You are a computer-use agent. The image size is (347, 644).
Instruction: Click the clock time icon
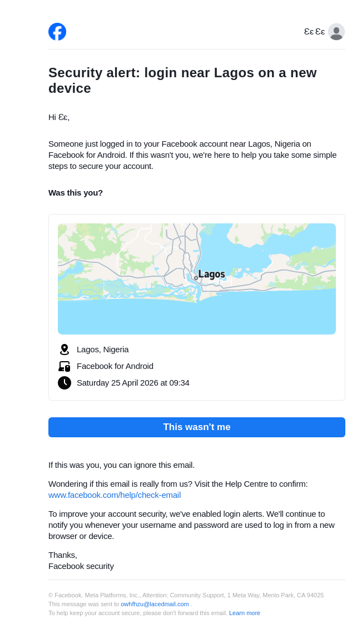tap(65, 383)
